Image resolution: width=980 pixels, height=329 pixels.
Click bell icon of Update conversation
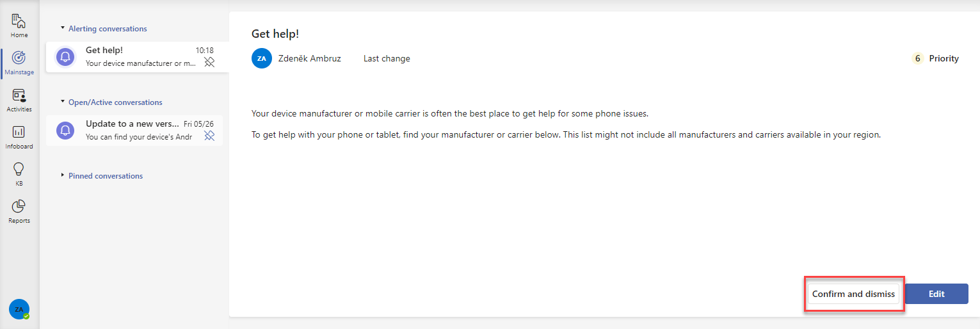(x=65, y=131)
